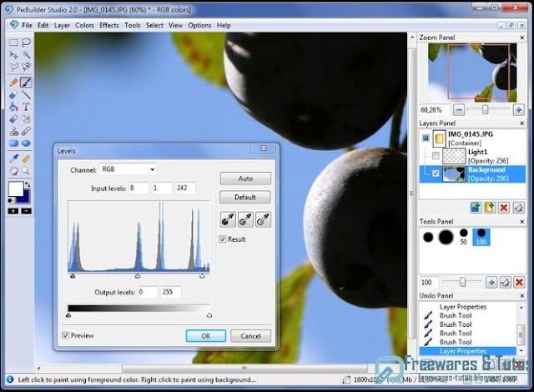Hide the Background layer via its checkbox
This screenshot has height=392, width=534.
click(x=436, y=173)
